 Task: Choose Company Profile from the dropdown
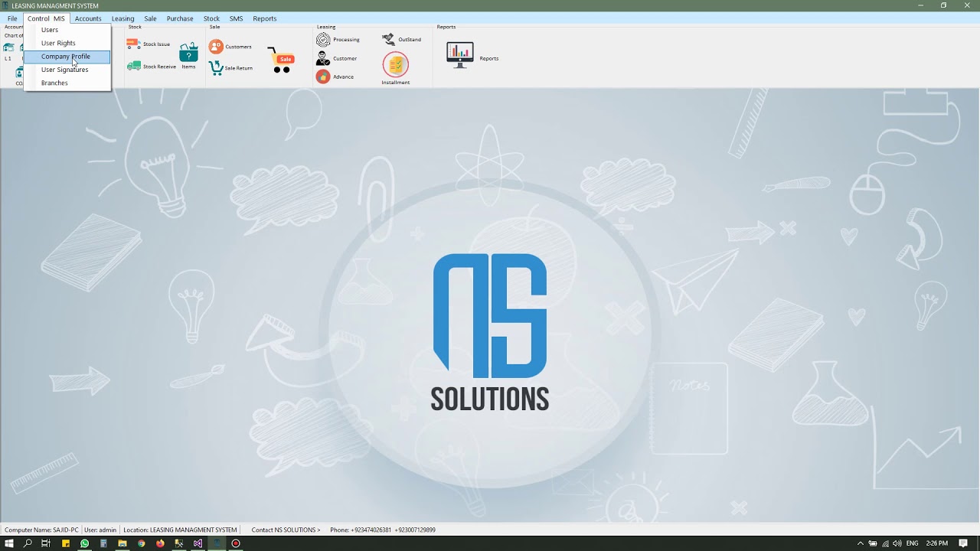67,57
